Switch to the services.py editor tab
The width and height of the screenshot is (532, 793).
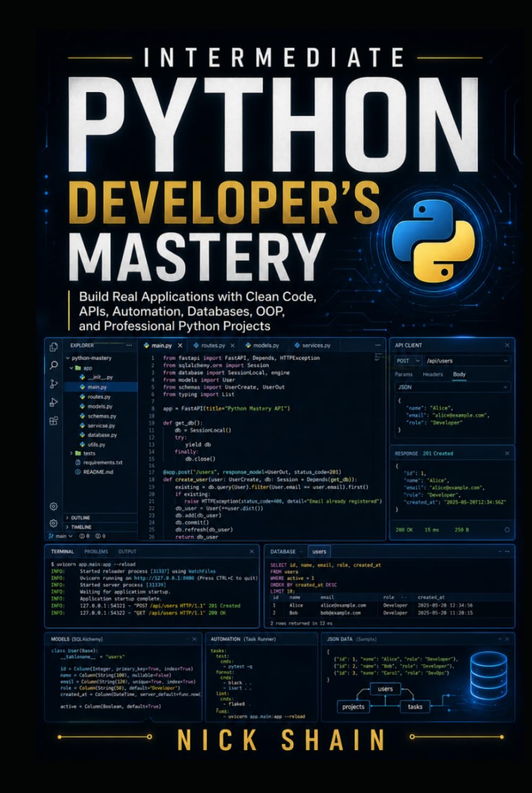coord(312,345)
